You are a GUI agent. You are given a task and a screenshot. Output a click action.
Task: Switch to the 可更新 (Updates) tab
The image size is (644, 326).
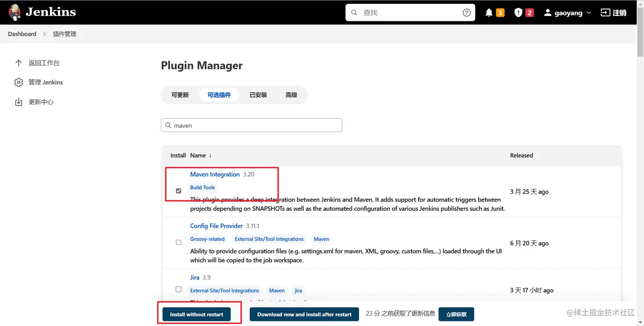point(180,95)
